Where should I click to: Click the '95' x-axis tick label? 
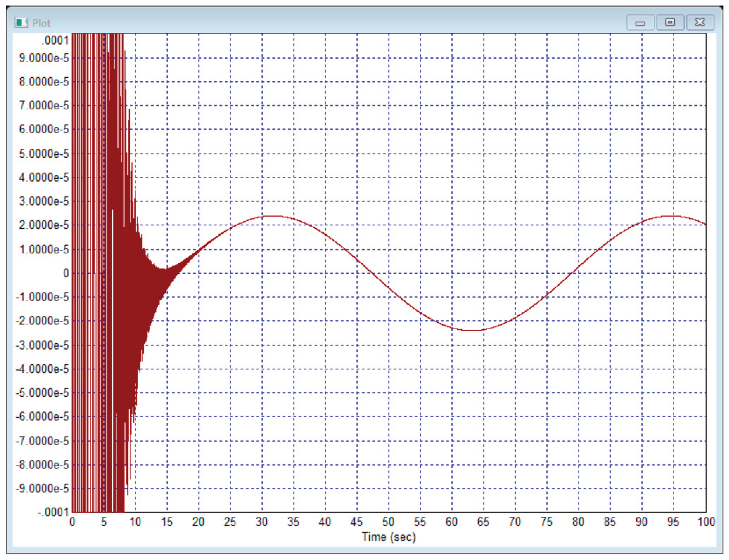click(673, 522)
